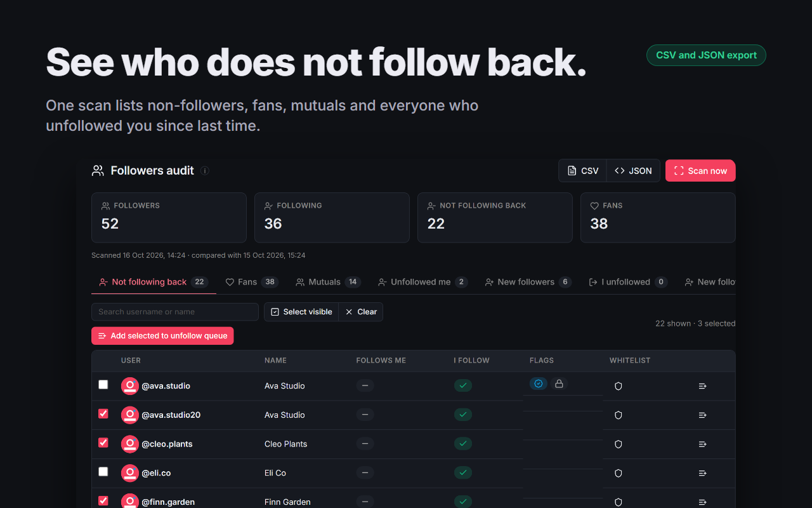Click the USER column header

tap(131, 361)
